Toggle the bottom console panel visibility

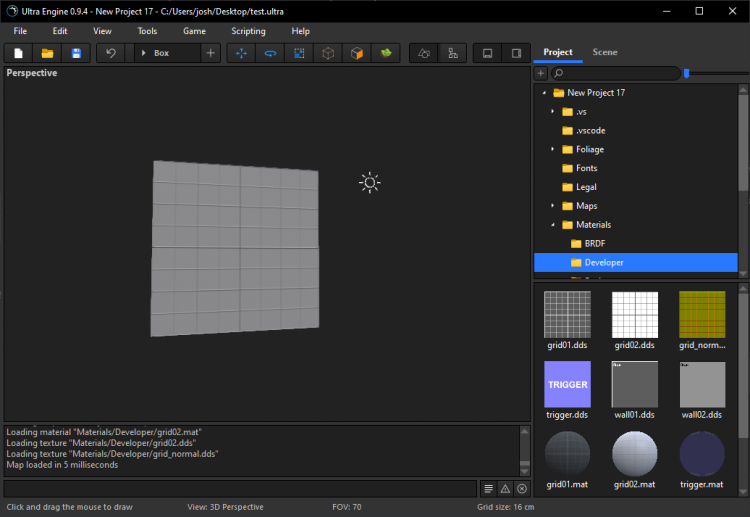click(488, 53)
